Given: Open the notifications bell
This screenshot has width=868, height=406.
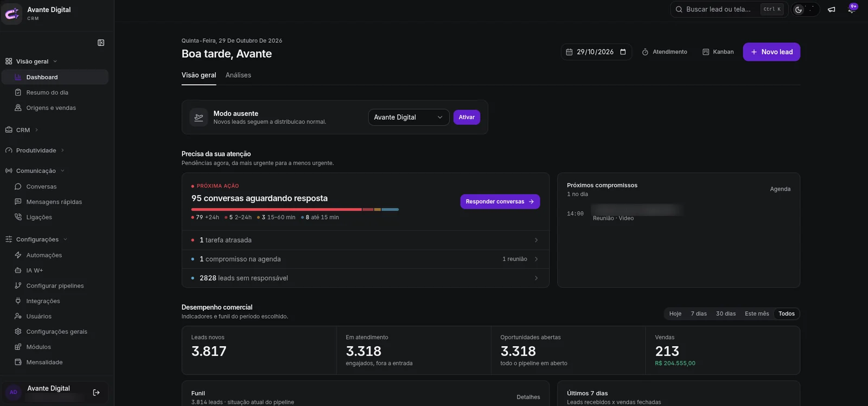Looking at the screenshot, I should coord(851,9).
